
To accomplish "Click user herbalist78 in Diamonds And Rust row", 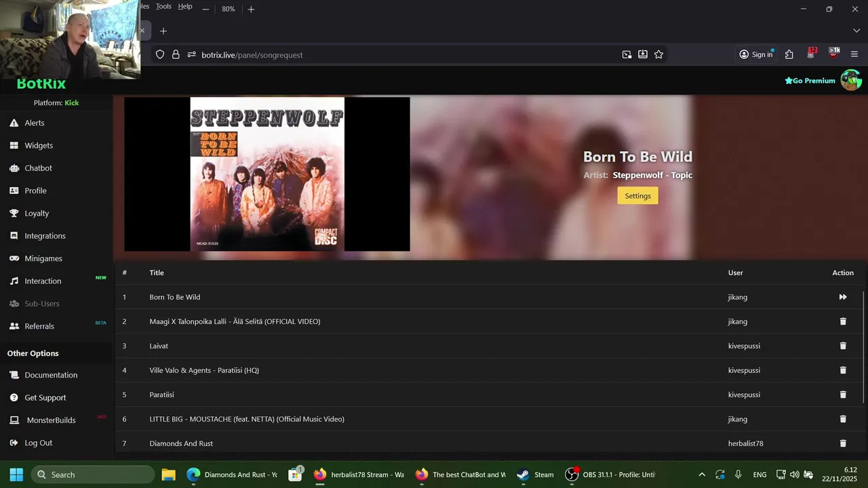I will [x=745, y=443].
